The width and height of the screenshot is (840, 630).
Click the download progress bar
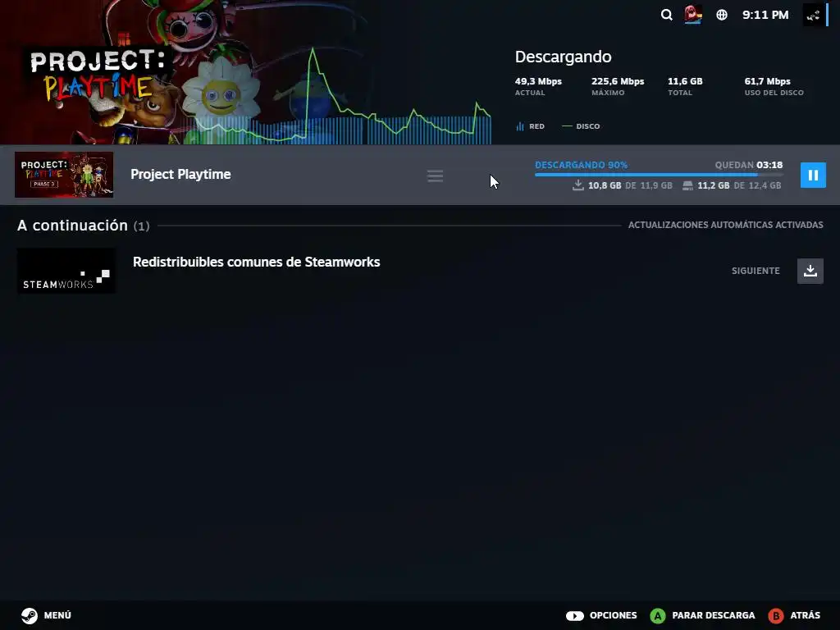click(659, 175)
